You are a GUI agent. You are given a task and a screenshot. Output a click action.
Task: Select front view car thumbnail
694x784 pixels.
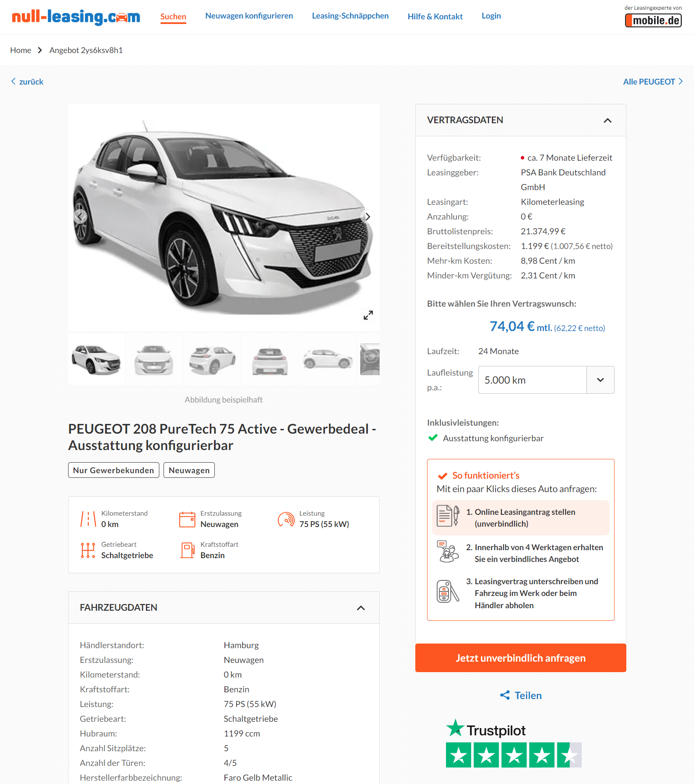click(x=154, y=360)
